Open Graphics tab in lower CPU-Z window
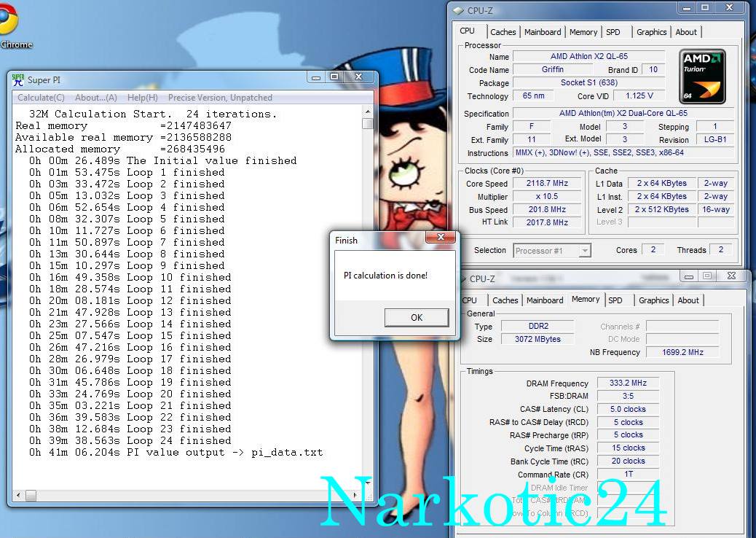The width and height of the screenshot is (756, 538). click(x=653, y=300)
